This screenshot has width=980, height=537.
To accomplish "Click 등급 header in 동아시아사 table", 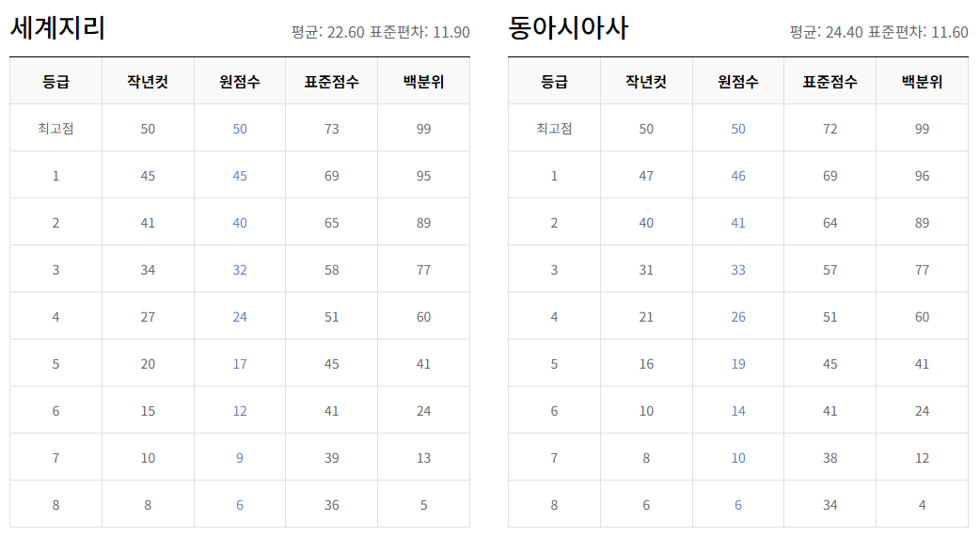I will pyautogui.click(x=554, y=81).
